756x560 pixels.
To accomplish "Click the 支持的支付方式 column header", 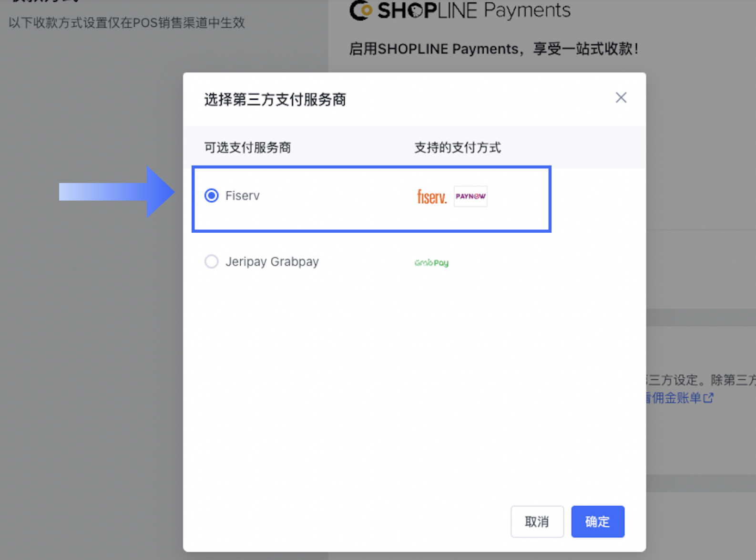I will pos(458,147).
